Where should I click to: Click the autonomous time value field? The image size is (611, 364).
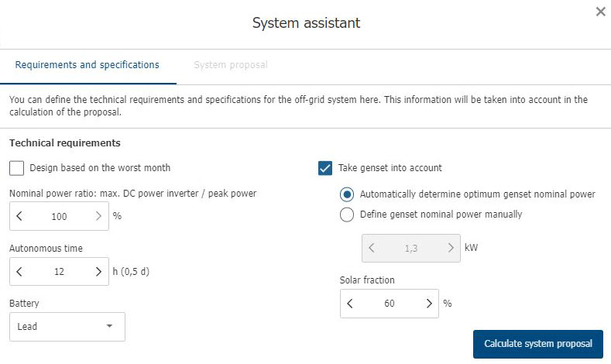(59, 271)
